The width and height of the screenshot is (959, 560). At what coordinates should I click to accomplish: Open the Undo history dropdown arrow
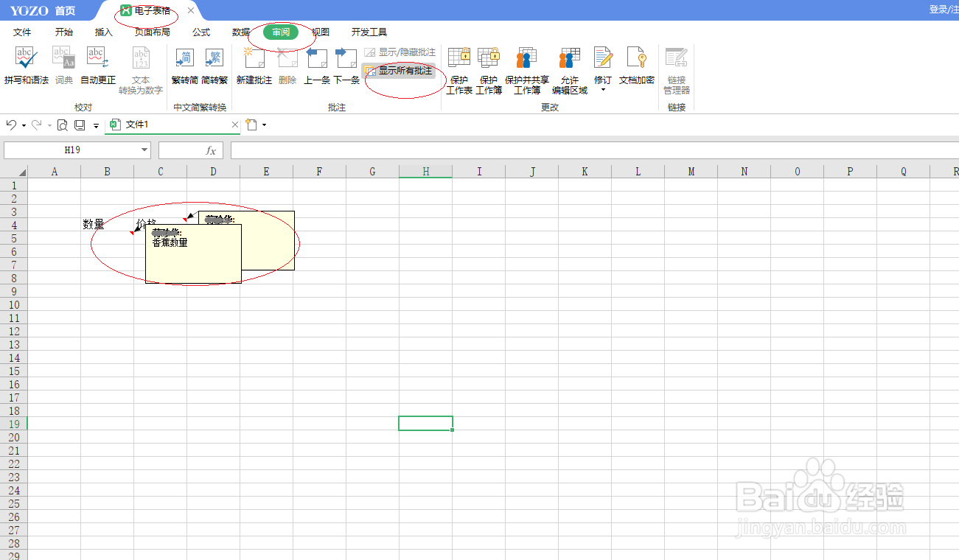pos(24,126)
